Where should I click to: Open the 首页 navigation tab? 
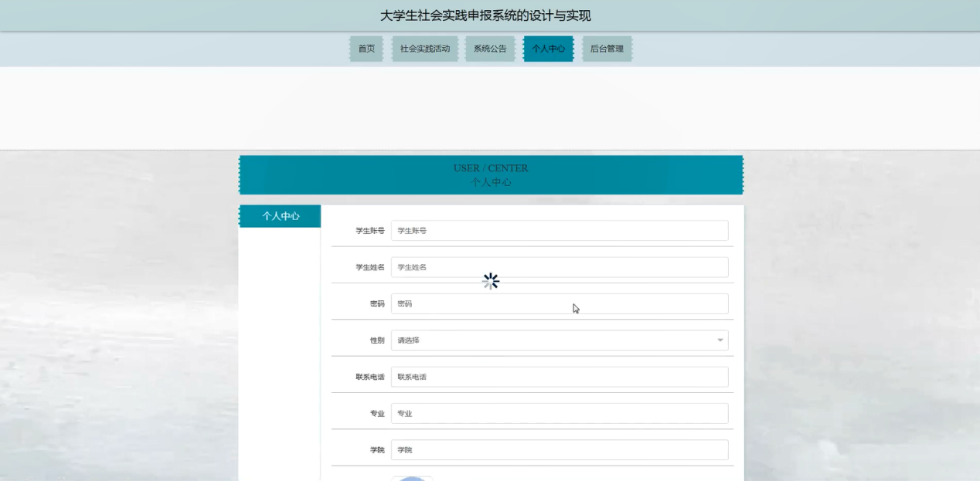[366, 49]
